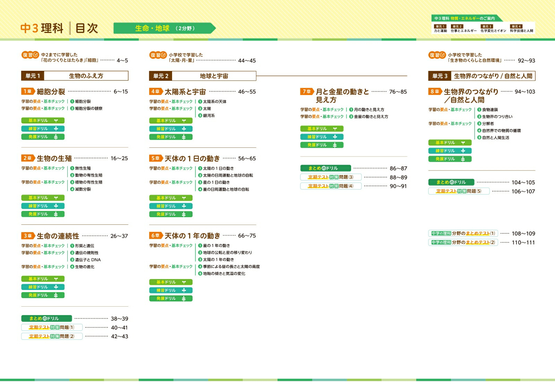
Task: Open 中学の理科 分野のまとめテスト(2)
Action: pyautogui.click(x=463, y=242)
